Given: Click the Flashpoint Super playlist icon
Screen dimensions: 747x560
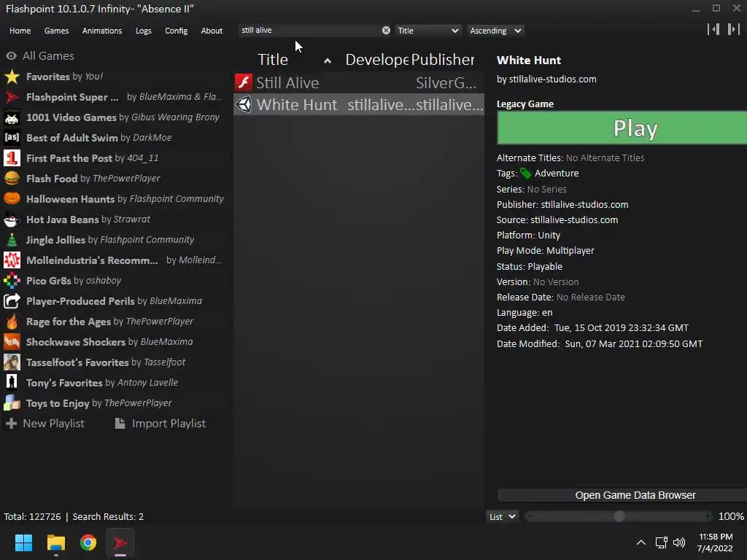Looking at the screenshot, I should click(x=12, y=97).
